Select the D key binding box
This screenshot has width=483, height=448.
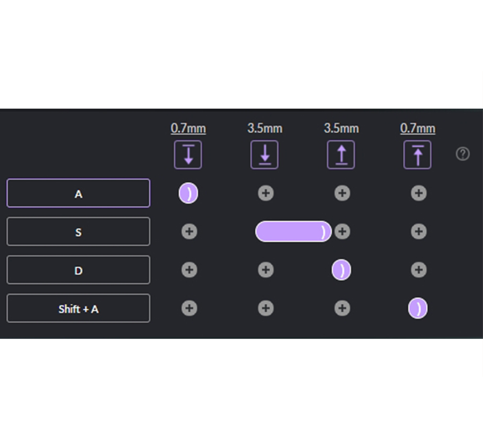[78, 270]
